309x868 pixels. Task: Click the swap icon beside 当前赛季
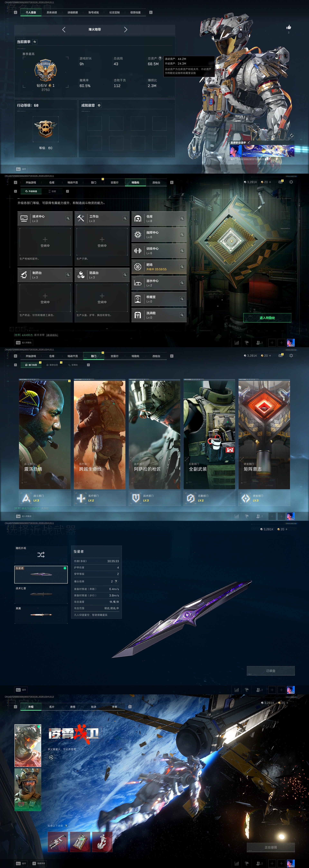35,42
